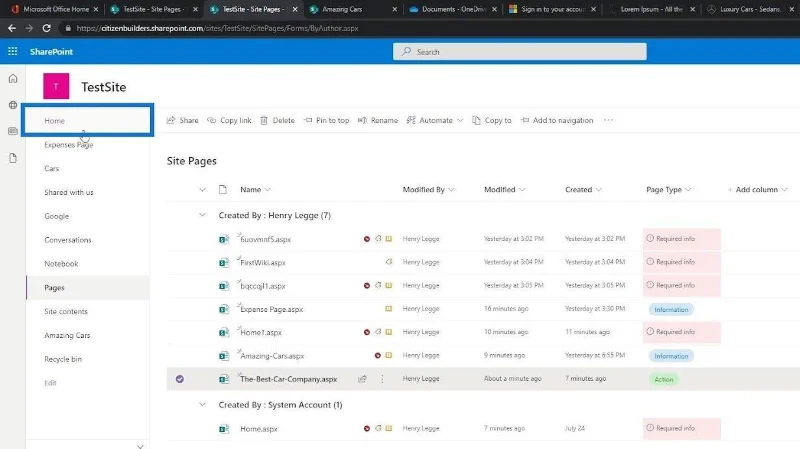The image size is (800, 449).
Task: Switch to the Amazing Cars browser tab
Action: 352,9
